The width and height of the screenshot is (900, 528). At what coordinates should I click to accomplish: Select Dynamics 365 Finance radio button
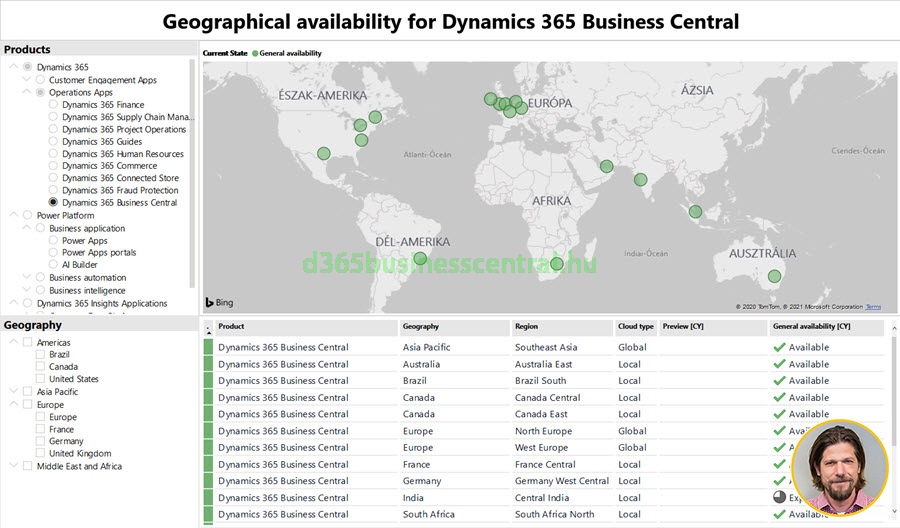(53, 105)
